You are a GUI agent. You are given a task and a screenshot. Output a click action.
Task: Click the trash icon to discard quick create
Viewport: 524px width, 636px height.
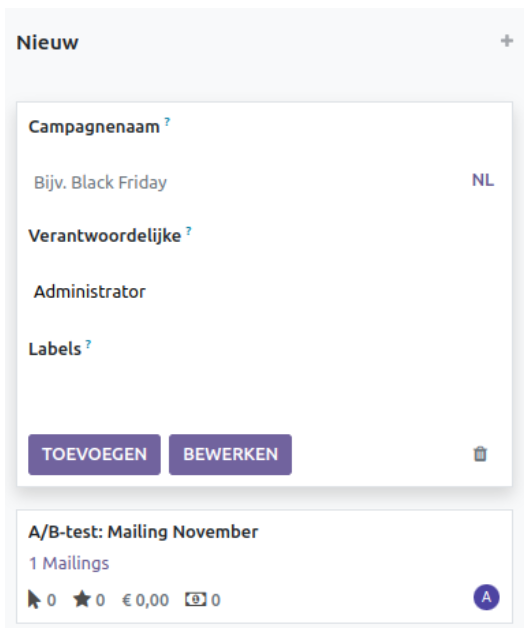click(480, 454)
